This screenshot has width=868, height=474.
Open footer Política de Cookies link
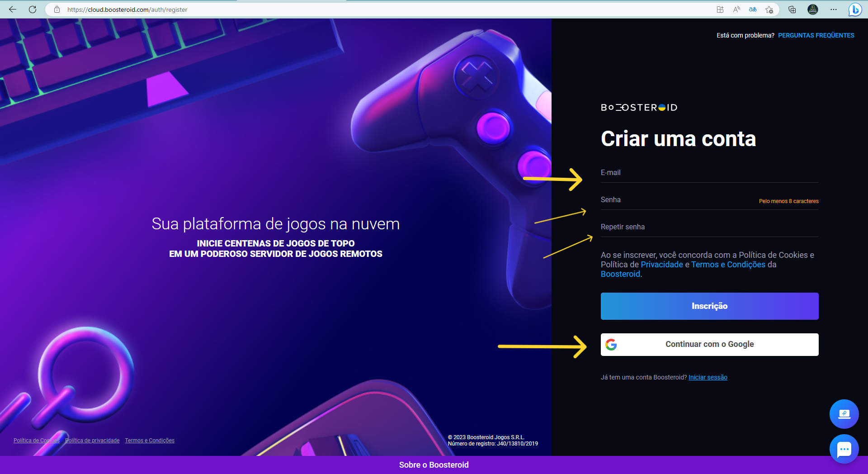pos(37,441)
